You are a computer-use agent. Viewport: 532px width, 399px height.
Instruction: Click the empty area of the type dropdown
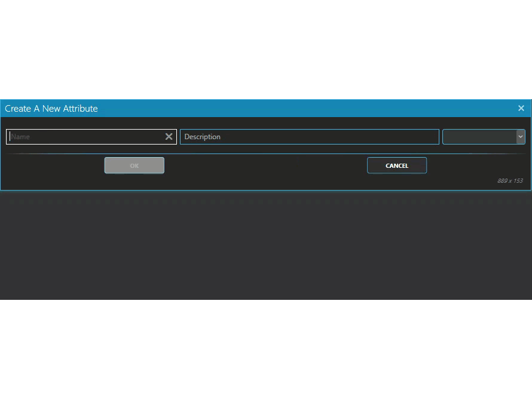(478, 137)
